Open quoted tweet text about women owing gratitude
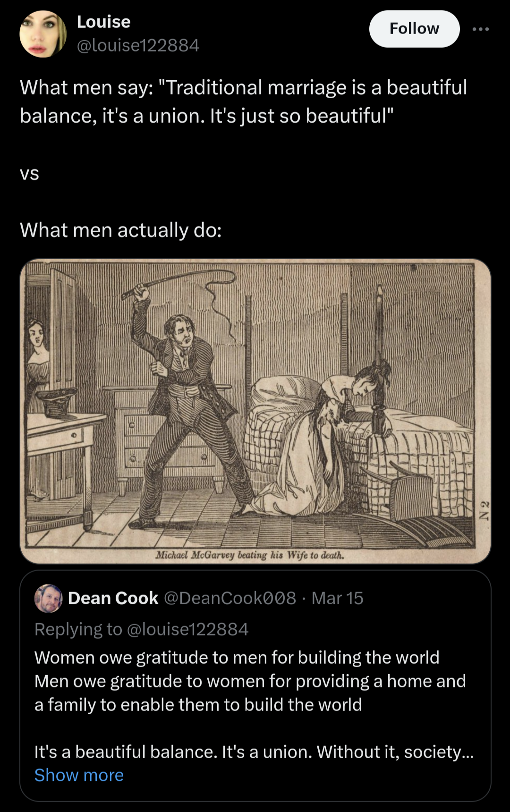The image size is (510, 812). click(250, 681)
